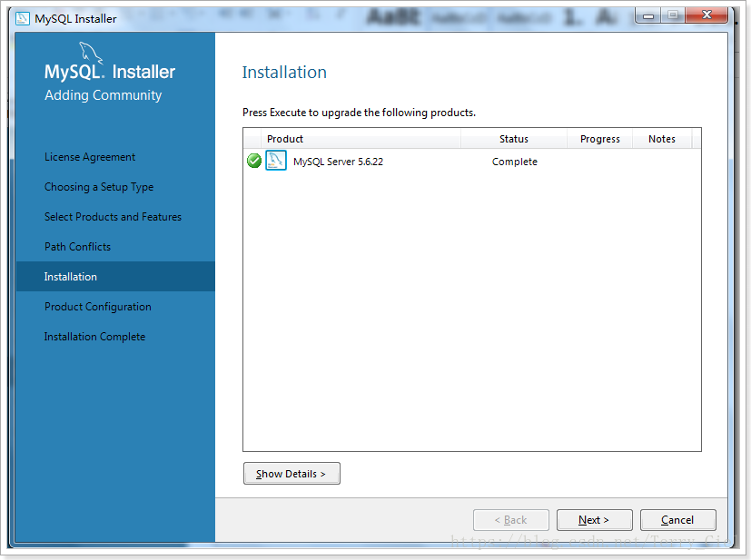Click the MySQL Server product icon
The image size is (751, 560).
276,161
